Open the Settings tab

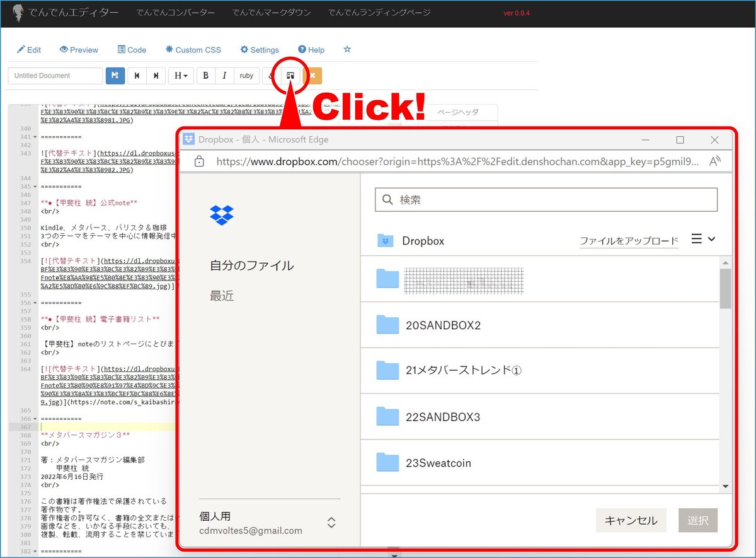[x=260, y=50]
